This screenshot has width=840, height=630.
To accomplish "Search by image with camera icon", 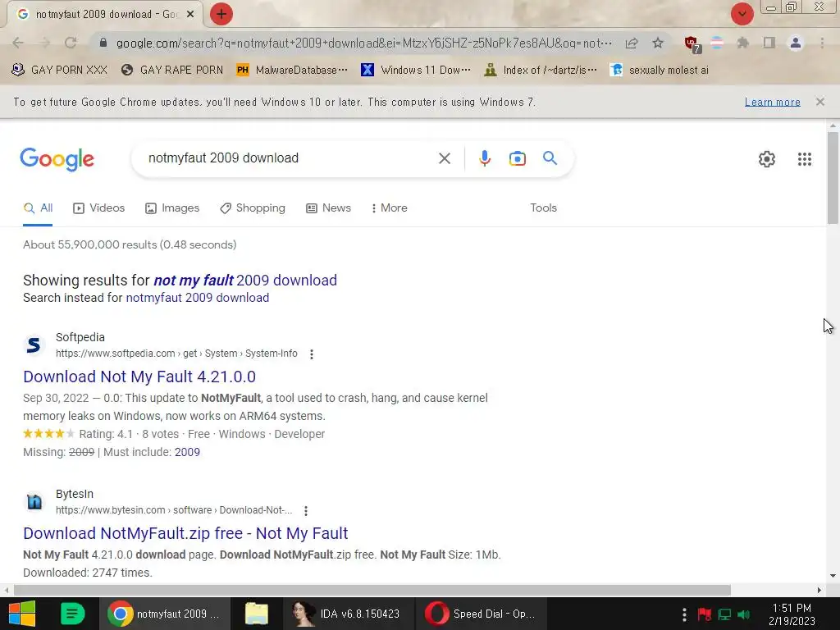I will 518,158.
